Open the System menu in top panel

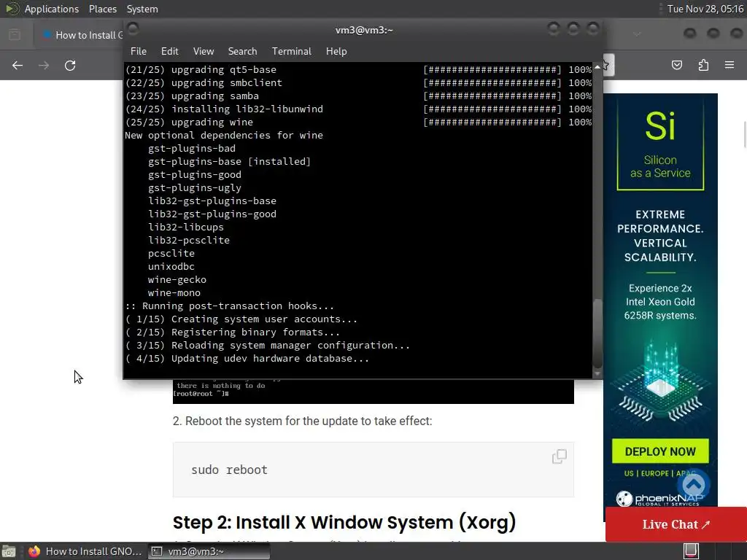[x=142, y=9]
